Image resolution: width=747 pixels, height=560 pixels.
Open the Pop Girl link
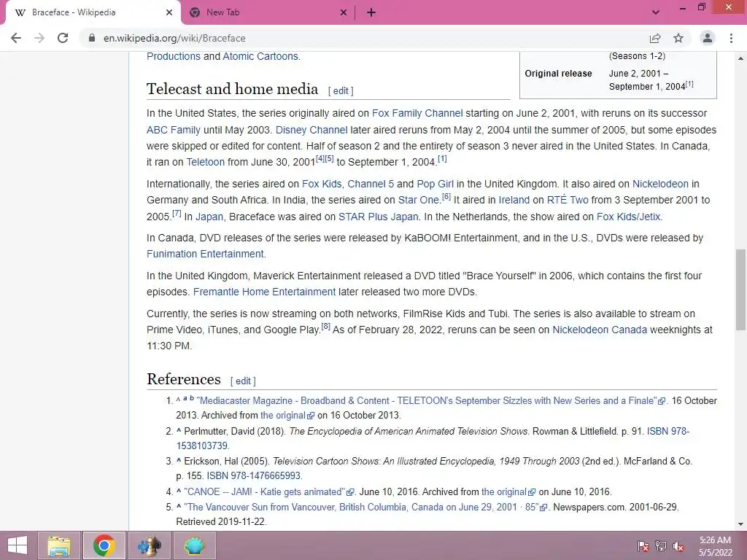(x=435, y=184)
